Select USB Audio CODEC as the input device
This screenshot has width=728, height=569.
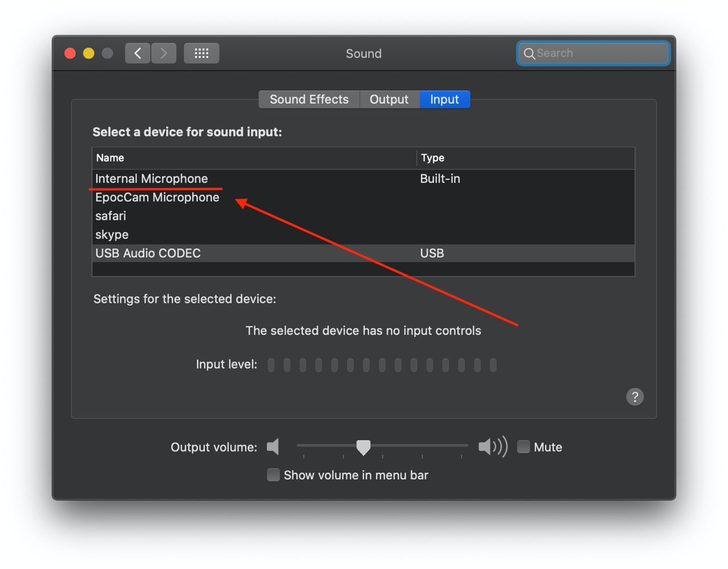click(363, 253)
